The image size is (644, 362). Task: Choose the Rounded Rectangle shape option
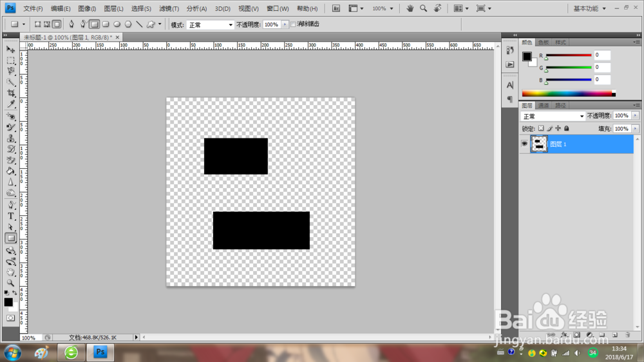[x=106, y=24]
